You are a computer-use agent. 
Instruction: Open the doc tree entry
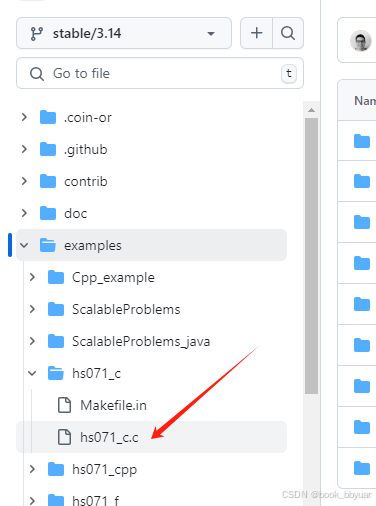pos(76,213)
